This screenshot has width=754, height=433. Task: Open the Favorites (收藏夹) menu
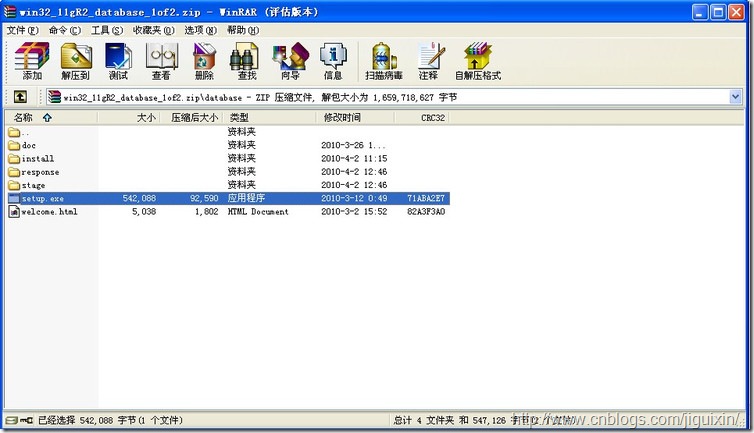pos(153,30)
